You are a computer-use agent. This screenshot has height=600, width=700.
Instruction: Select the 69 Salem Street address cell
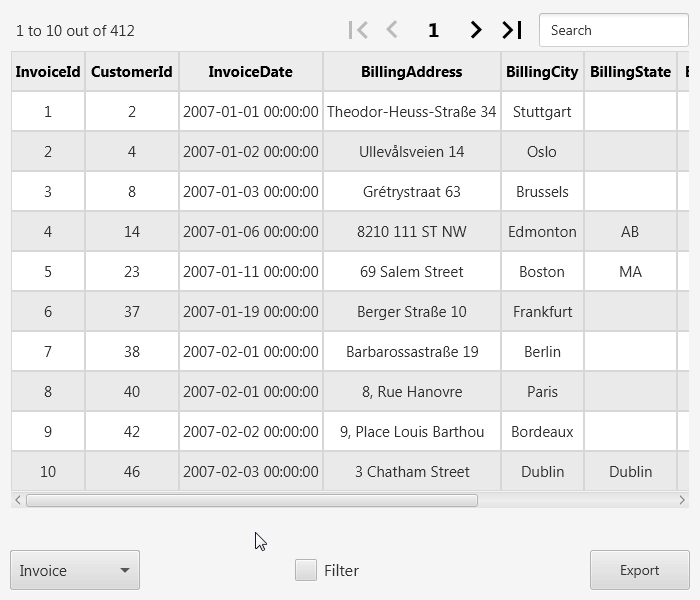click(412, 272)
